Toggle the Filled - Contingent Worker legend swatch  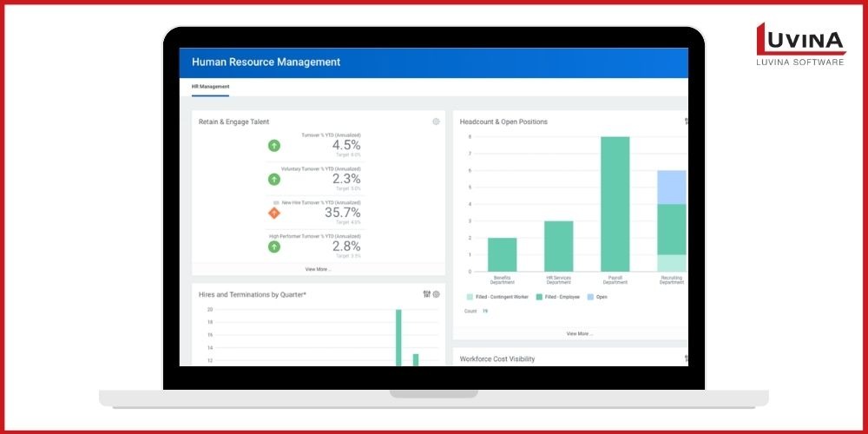(470, 297)
